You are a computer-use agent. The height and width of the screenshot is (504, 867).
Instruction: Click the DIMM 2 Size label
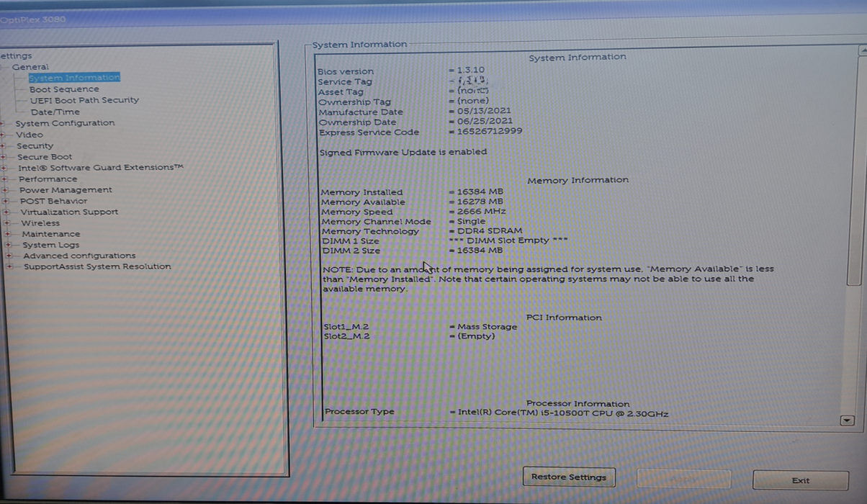[x=351, y=251]
